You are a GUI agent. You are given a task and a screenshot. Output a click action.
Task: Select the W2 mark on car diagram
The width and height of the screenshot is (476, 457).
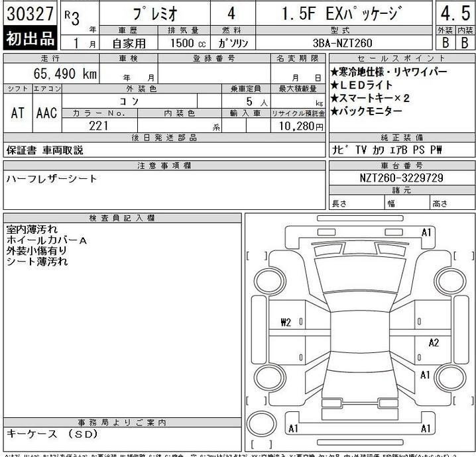pos(286,322)
